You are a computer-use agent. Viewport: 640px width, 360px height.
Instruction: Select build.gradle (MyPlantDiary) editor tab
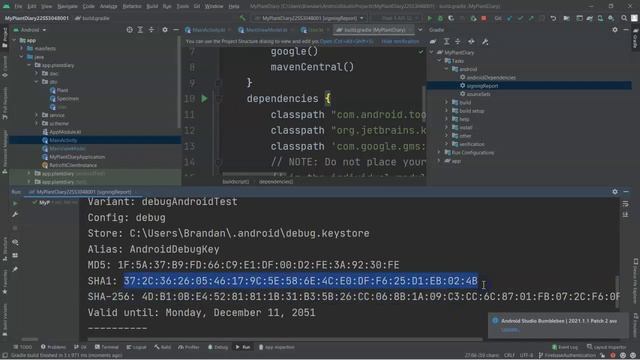374,30
